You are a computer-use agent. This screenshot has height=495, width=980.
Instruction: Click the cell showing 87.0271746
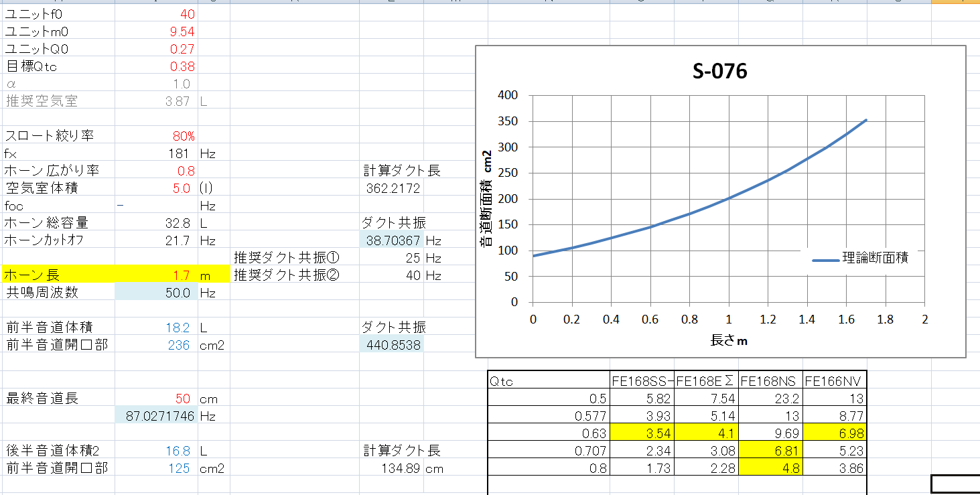click(156, 416)
